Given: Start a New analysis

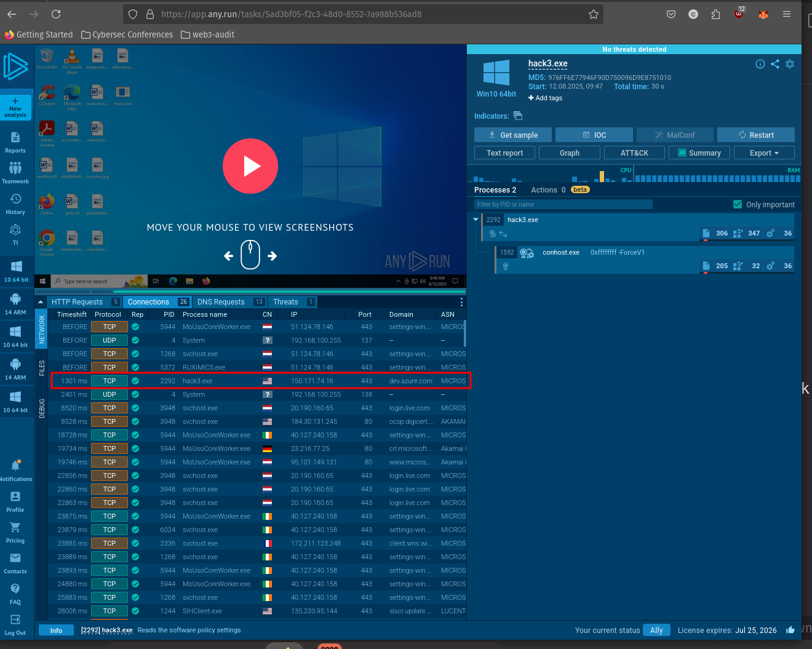Looking at the screenshot, I should coord(15,107).
